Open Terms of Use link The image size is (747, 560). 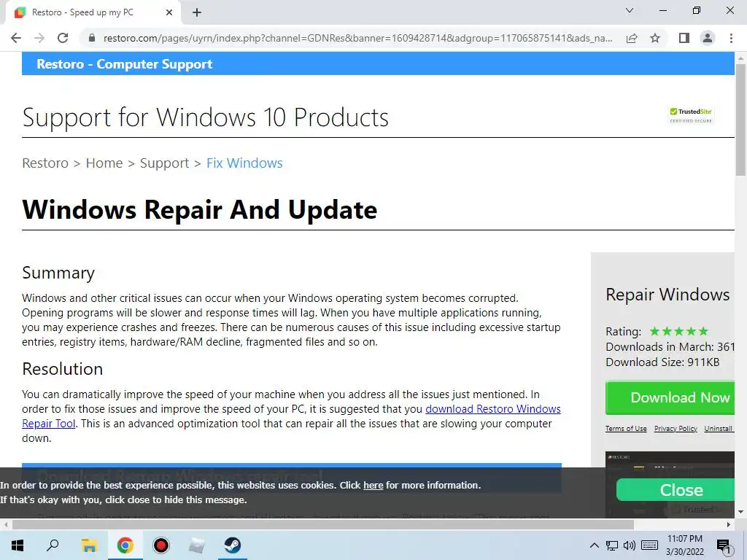pyautogui.click(x=626, y=429)
